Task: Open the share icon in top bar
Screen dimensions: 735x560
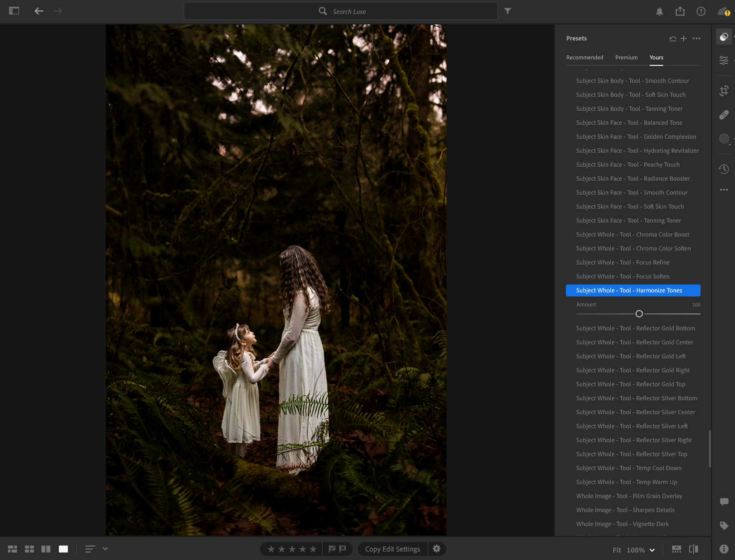Action: 680,11
